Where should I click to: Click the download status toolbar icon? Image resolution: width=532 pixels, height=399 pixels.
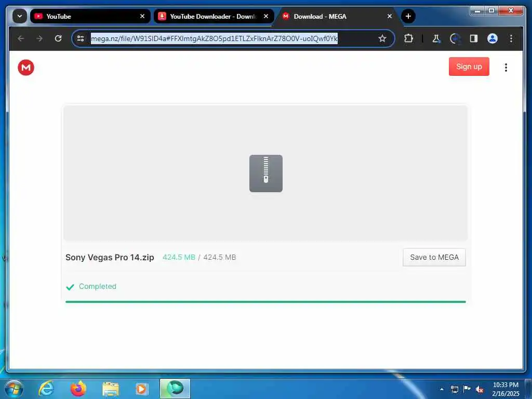click(455, 38)
